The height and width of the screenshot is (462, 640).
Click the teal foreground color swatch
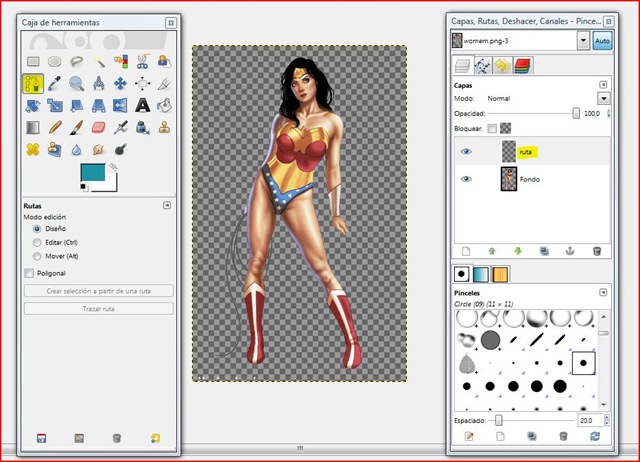pos(92,174)
